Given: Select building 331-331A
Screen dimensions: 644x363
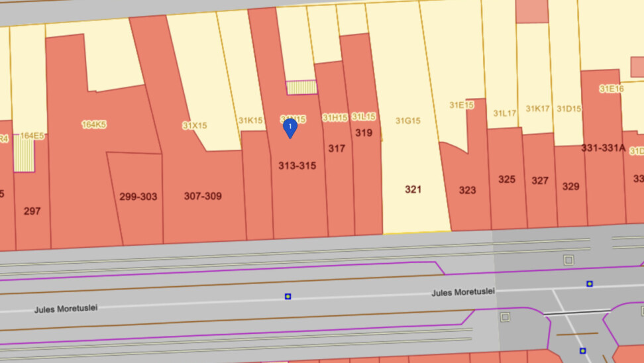Looking at the screenshot, I should [603, 148].
